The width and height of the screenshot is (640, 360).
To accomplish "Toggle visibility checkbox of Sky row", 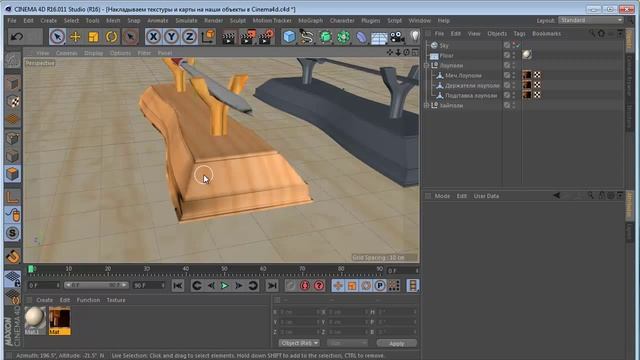I will [507, 45].
